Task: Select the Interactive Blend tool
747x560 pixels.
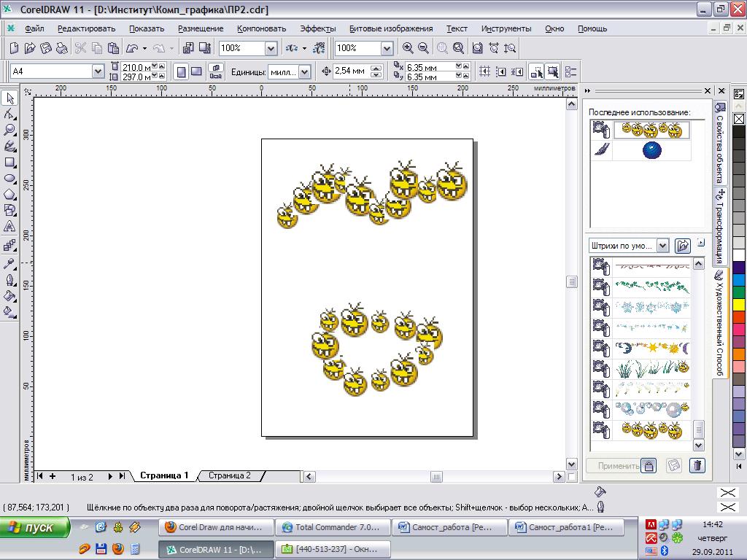Action: pos(9,245)
